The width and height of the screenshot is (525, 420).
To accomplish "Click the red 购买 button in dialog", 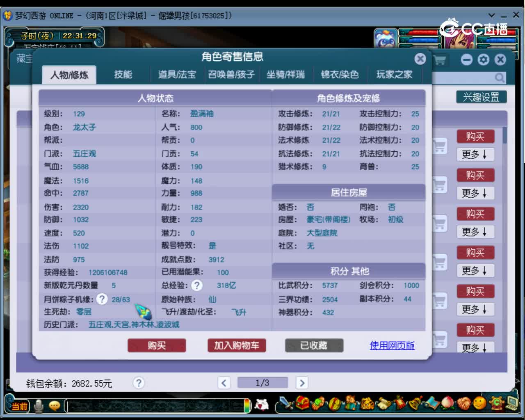I will 157,346.
